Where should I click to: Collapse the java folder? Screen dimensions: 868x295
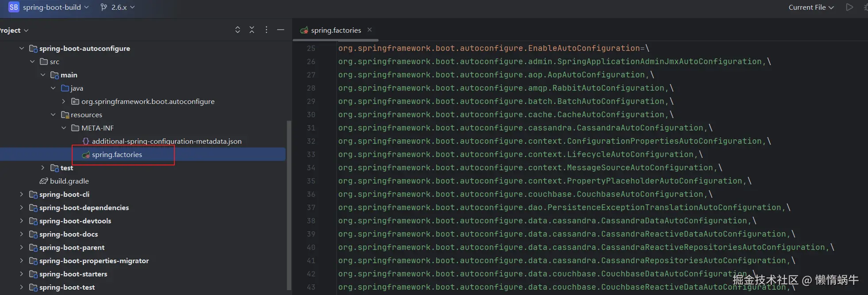[x=53, y=88]
